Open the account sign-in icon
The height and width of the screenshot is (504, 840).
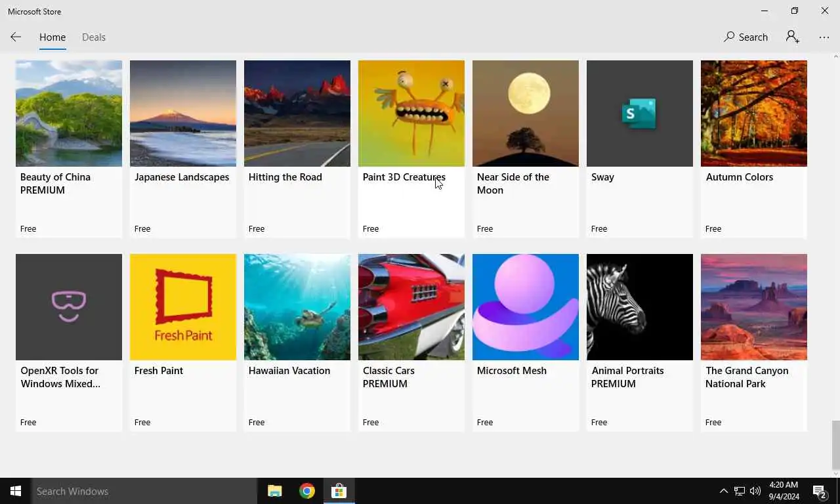793,37
